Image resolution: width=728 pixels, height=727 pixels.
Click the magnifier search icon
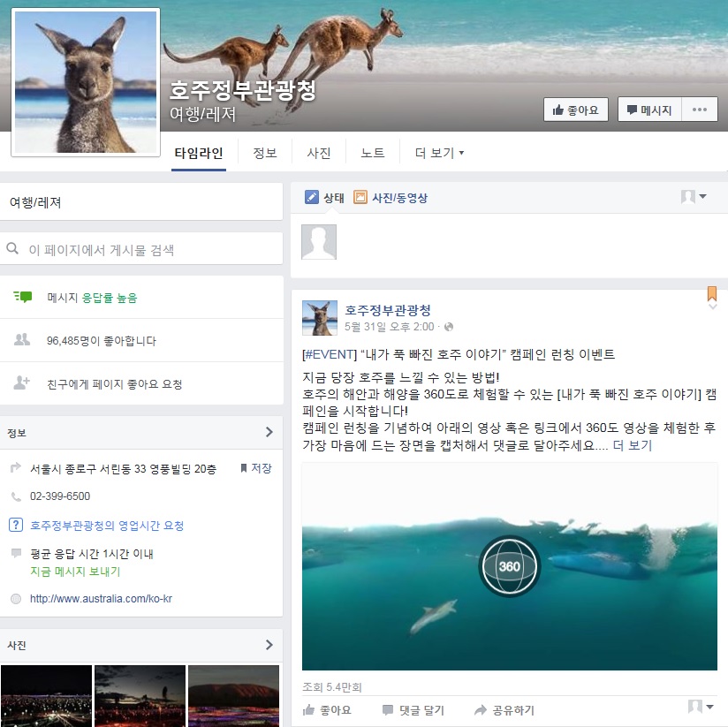pyautogui.click(x=12, y=249)
